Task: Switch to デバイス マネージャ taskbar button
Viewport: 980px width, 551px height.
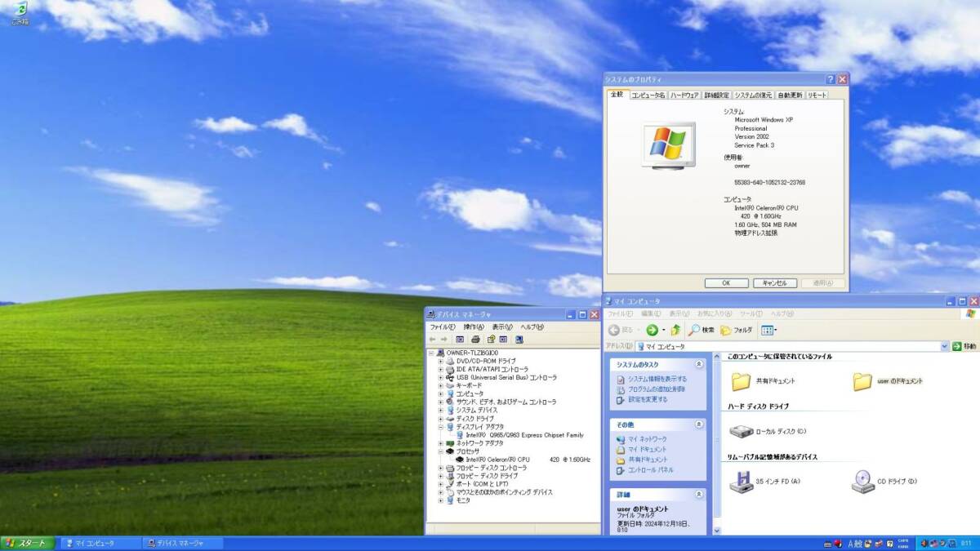Action: (x=183, y=543)
